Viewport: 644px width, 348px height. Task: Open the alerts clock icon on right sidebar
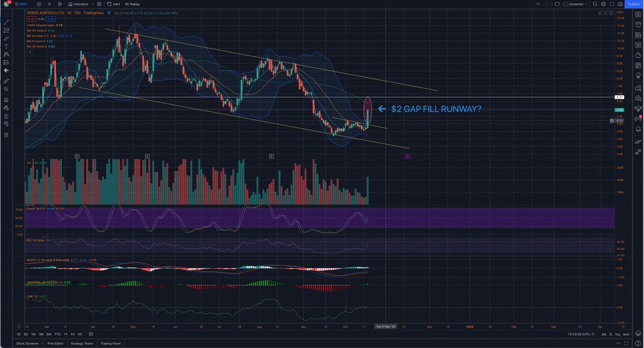[639, 24]
